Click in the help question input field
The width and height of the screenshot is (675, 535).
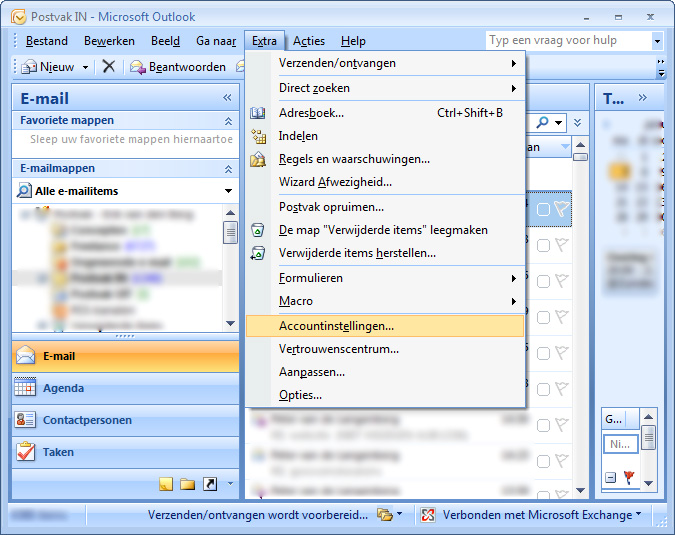point(569,41)
